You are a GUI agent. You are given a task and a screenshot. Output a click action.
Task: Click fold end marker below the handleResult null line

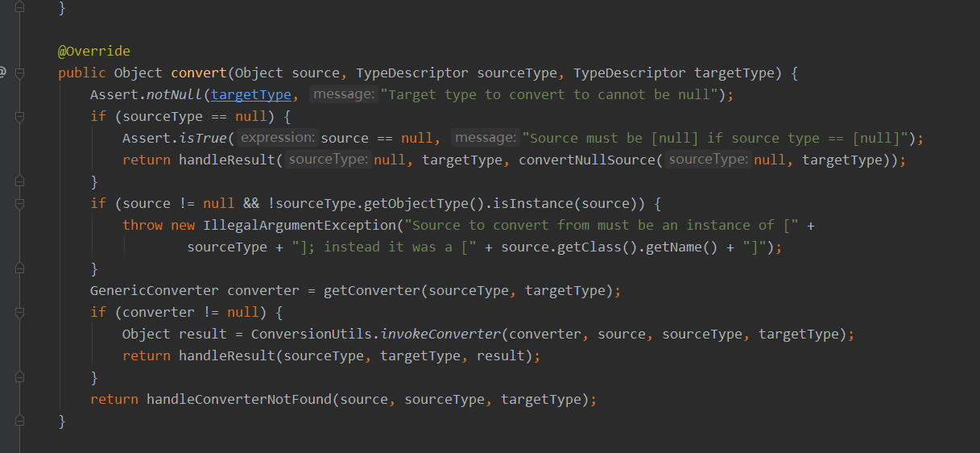click(20, 181)
